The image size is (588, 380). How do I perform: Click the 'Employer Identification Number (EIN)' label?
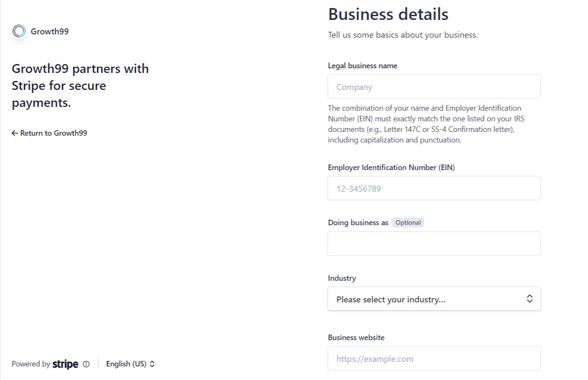coord(391,168)
